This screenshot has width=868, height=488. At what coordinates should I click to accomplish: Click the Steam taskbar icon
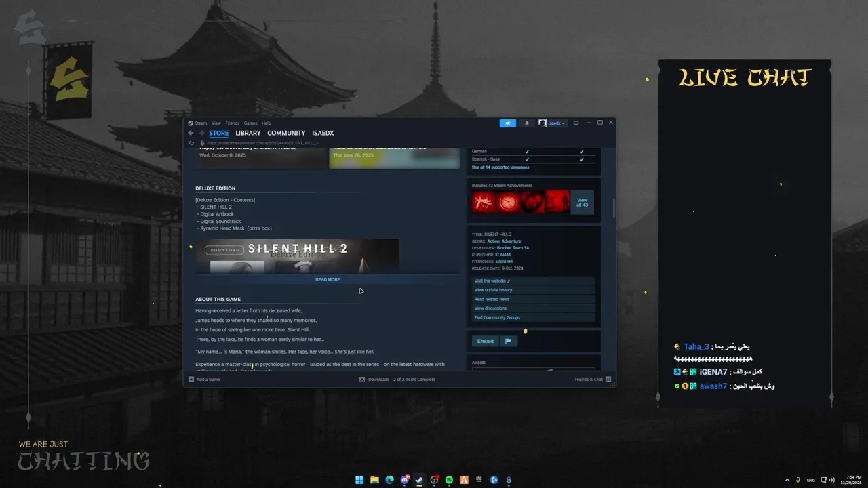(x=420, y=480)
